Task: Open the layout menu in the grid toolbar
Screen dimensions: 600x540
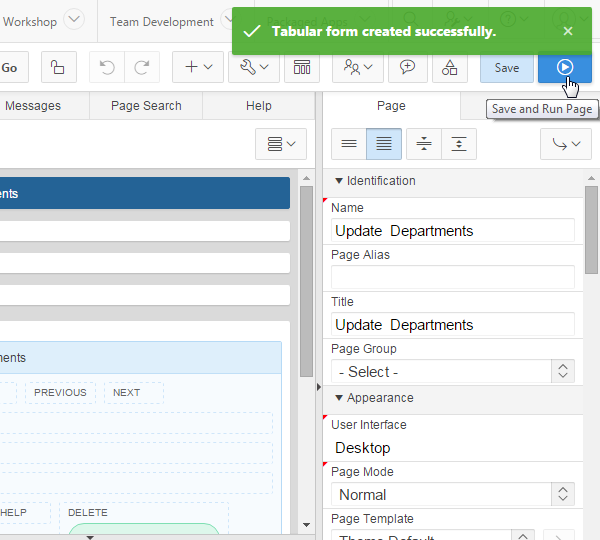Action: coord(281,144)
